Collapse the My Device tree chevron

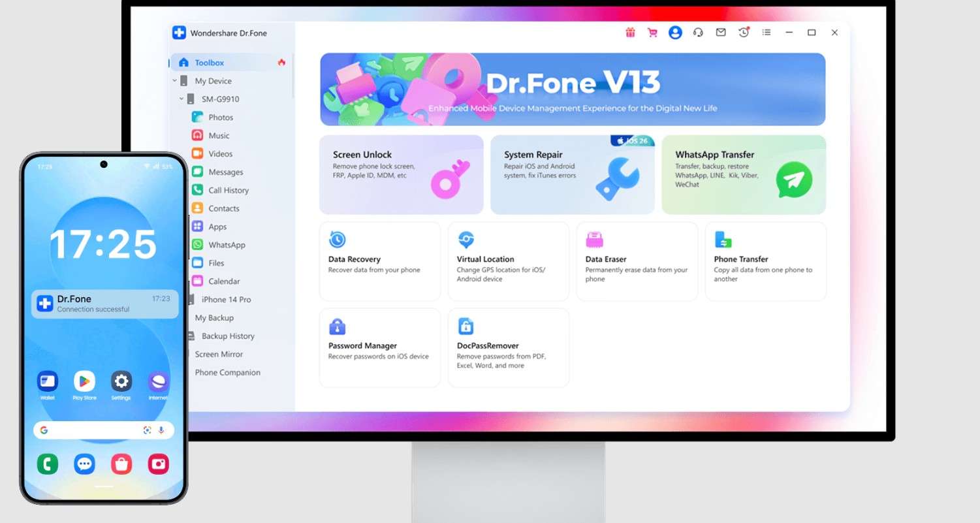[175, 81]
